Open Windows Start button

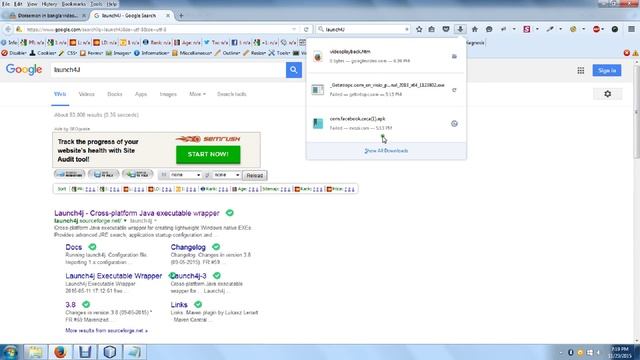pyautogui.click(x=10, y=352)
